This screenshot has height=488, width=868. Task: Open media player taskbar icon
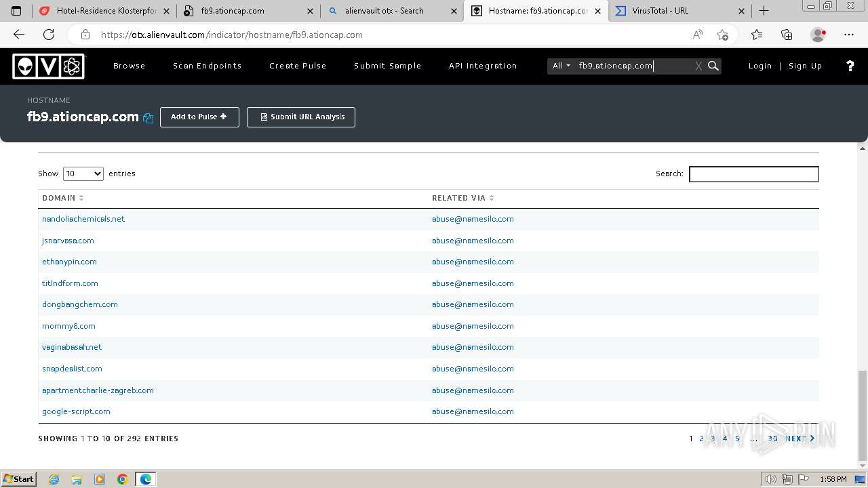(100, 479)
